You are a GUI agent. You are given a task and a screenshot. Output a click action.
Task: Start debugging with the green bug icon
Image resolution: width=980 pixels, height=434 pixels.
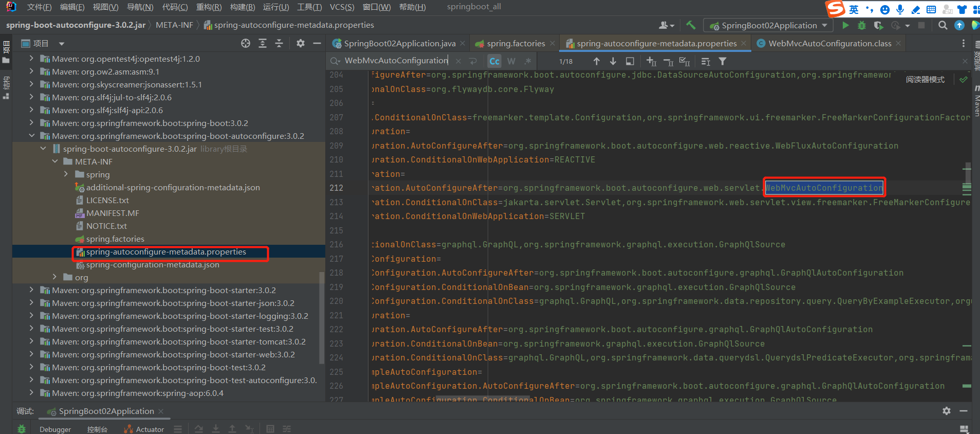click(x=862, y=25)
